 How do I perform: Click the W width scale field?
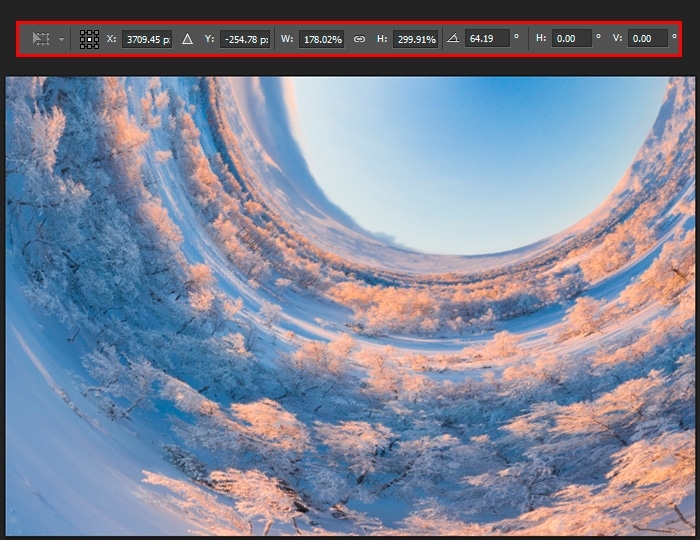pyautogui.click(x=321, y=39)
